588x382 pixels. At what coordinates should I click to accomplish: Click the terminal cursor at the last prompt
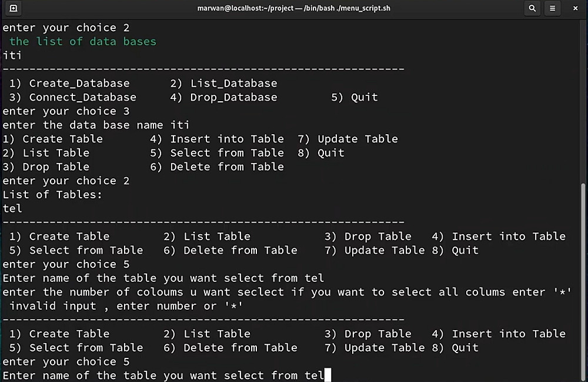click(328, 375)
